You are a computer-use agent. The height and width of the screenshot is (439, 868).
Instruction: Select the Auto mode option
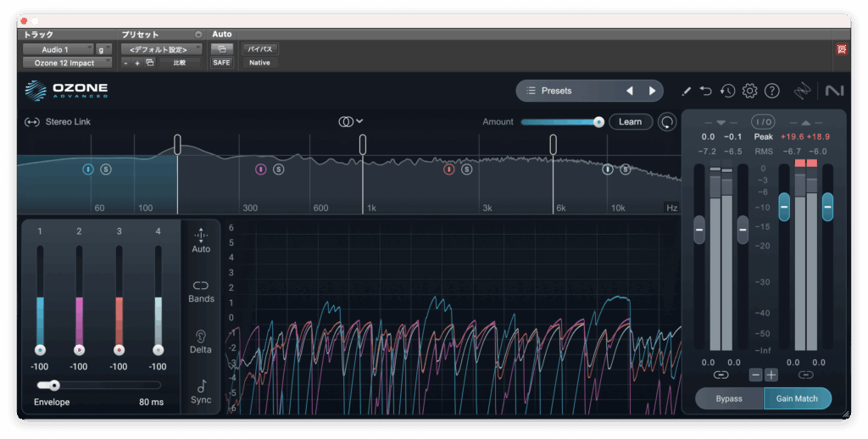[201, 241]
